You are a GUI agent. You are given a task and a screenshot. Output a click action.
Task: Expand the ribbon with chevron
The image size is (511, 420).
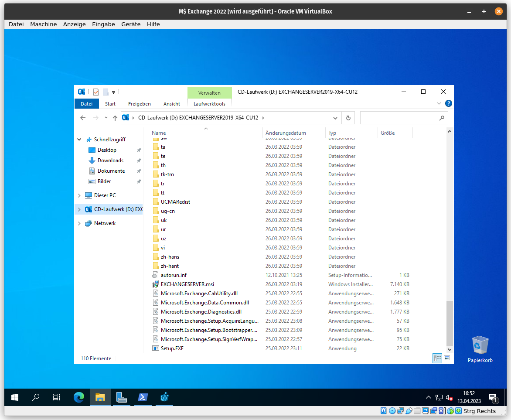pos(439,103)
